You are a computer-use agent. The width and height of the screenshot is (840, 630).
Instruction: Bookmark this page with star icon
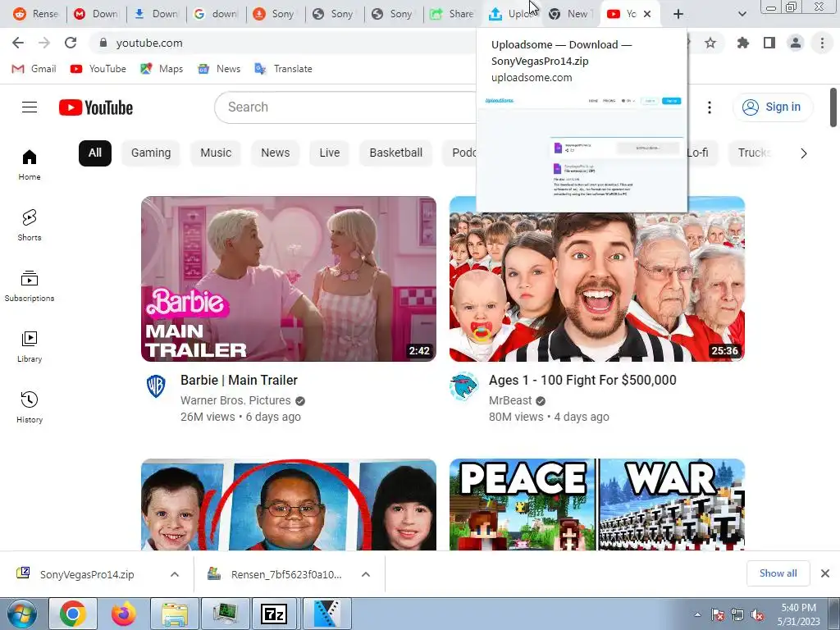pos(710,43)
